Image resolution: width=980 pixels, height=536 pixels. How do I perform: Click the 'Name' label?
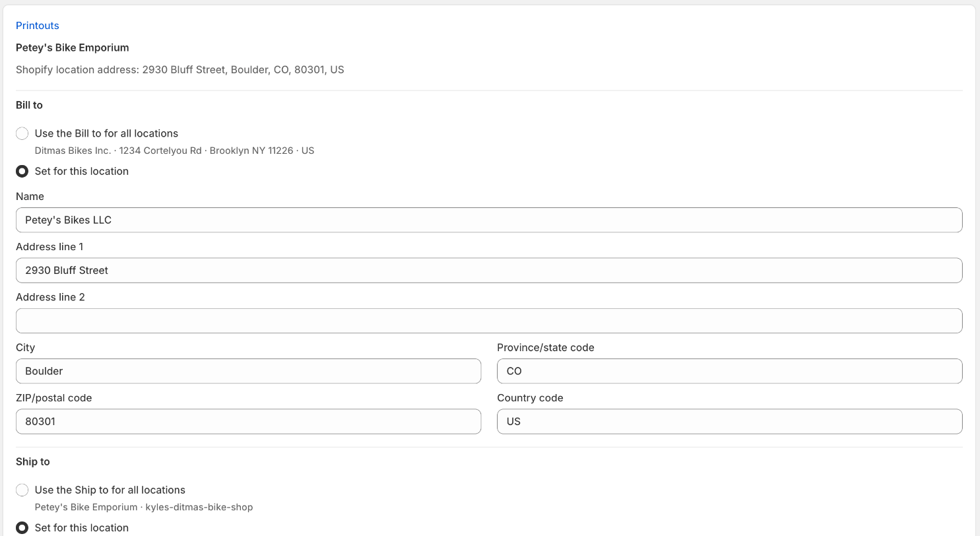pos(30,196)
